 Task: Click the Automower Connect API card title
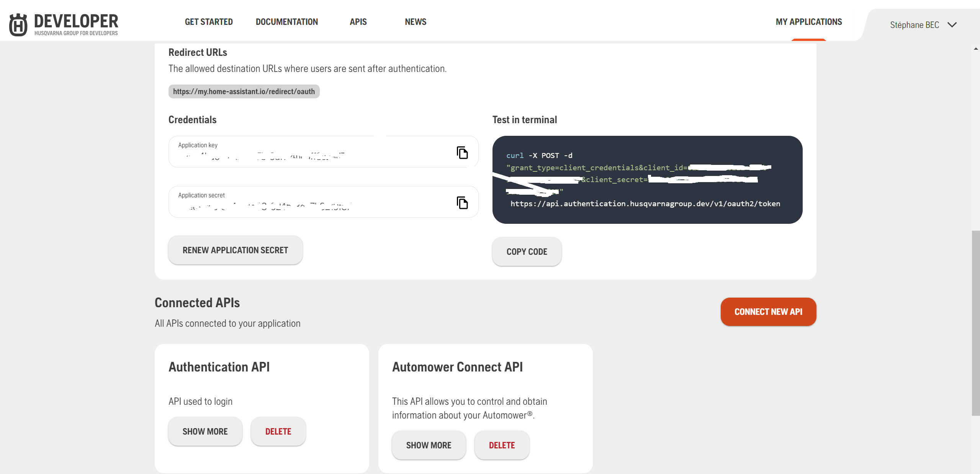(457, 367)
